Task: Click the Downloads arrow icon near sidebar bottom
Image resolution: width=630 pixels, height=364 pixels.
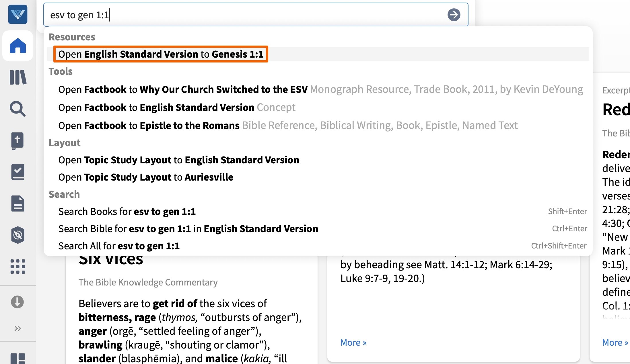Action: coord(17,302)
